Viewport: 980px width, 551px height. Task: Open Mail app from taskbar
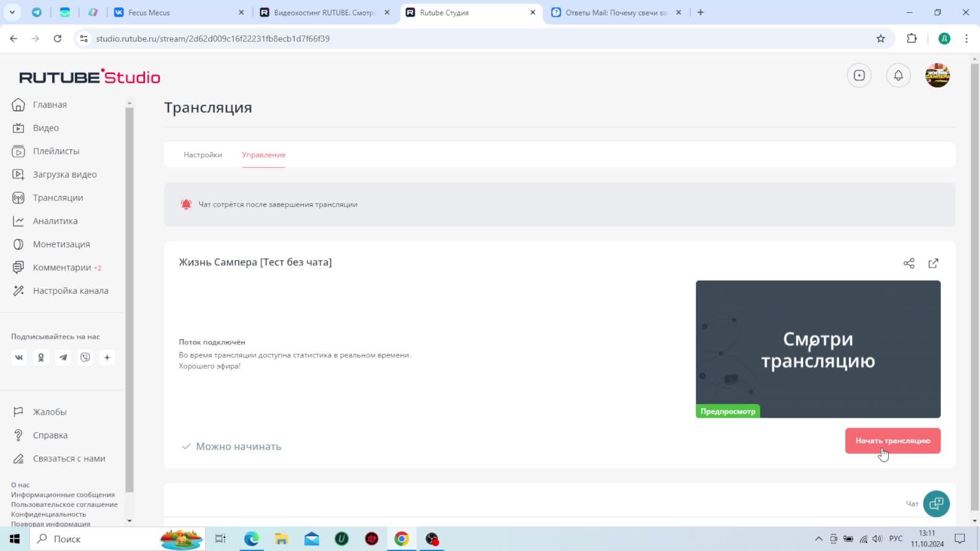tap(311, 539)
